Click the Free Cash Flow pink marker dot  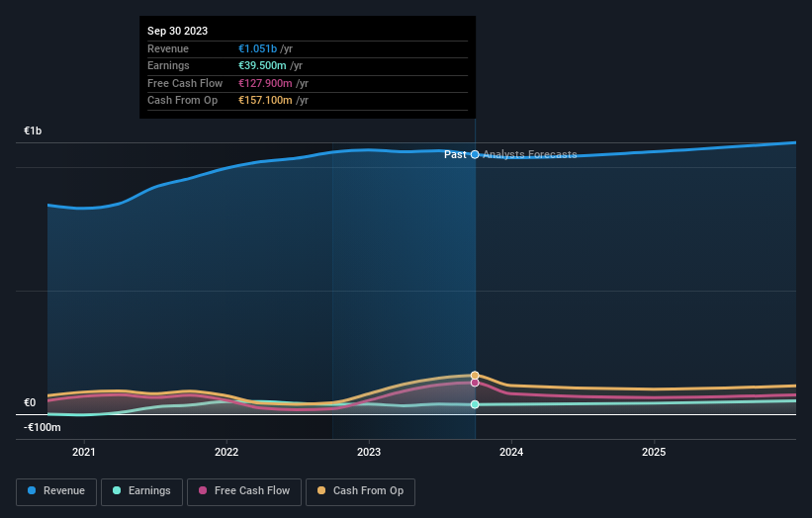pyautogui.click(x=475, y=383)
